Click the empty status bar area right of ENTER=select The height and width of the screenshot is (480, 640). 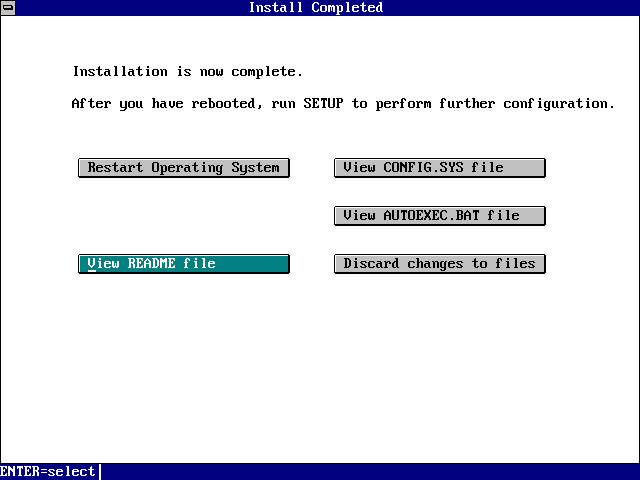tap(370, 472)
